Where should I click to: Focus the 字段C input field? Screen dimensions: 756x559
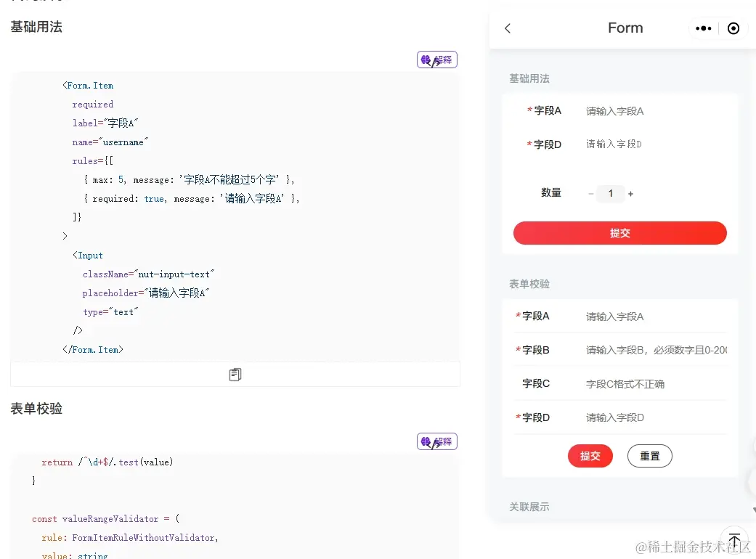tap(656, 384)
